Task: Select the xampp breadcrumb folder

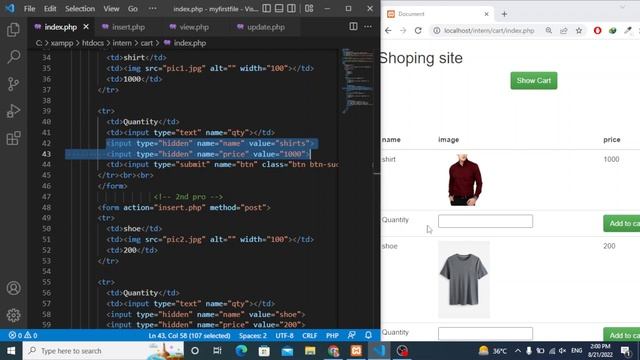Action: click(x=62, y=43)
